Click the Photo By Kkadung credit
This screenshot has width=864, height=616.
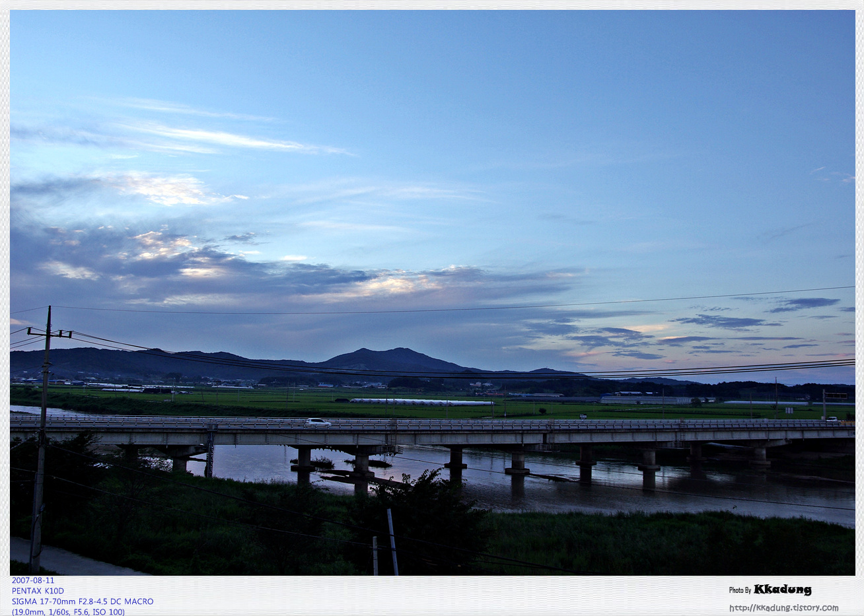(x=770, y=590)
